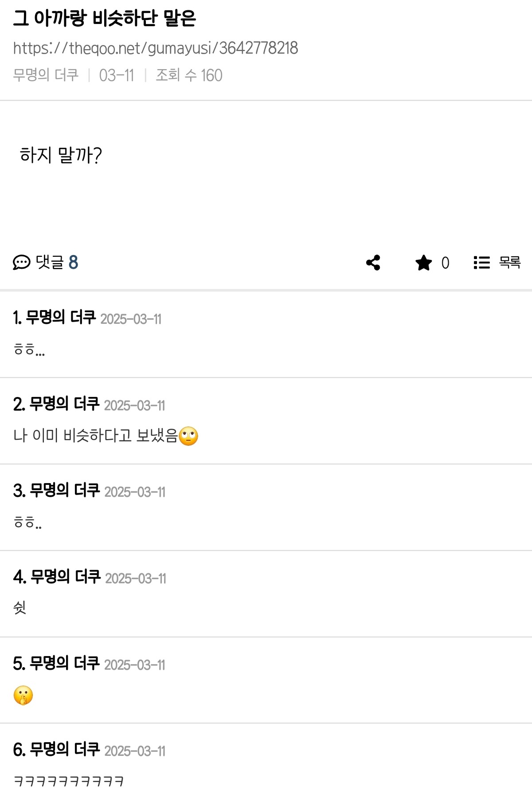Click commenter name on comment 2
The height and width of the screenshot is (802, 532).
coord(64,404)
